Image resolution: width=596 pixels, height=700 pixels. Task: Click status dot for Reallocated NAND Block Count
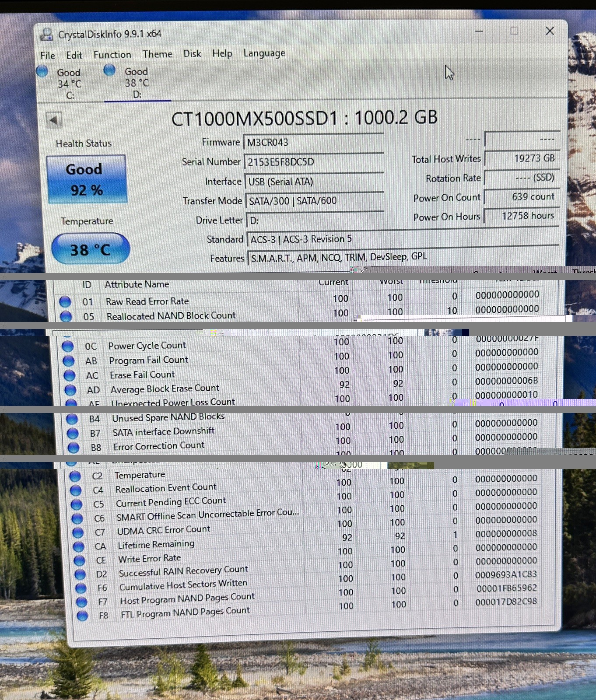point(66,316)
